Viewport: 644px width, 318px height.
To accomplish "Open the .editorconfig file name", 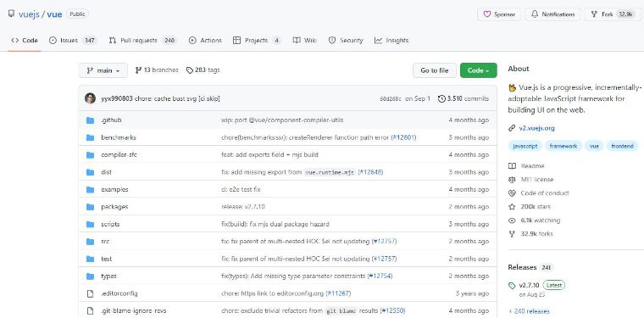I will 119,293.
